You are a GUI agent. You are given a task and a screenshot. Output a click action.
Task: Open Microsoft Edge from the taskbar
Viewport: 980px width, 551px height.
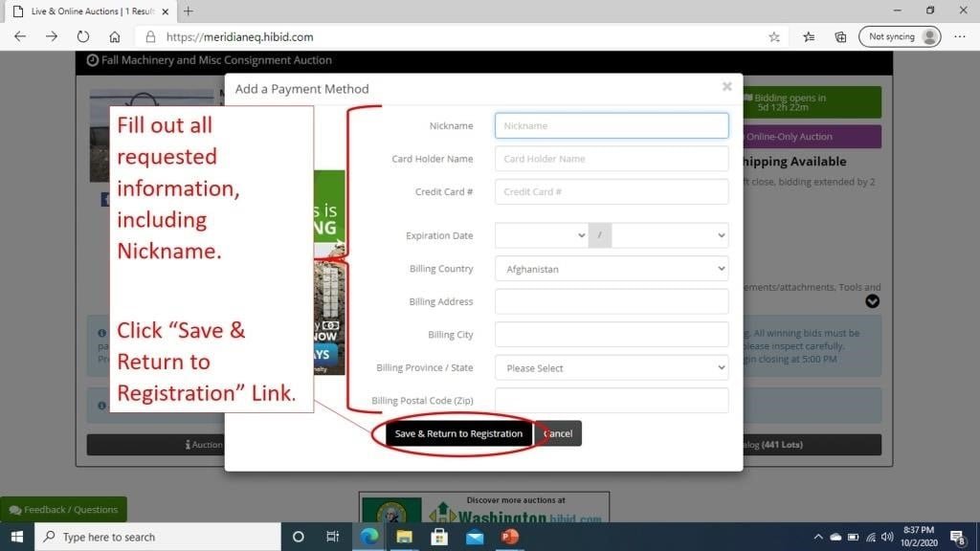tap(369, 537)
